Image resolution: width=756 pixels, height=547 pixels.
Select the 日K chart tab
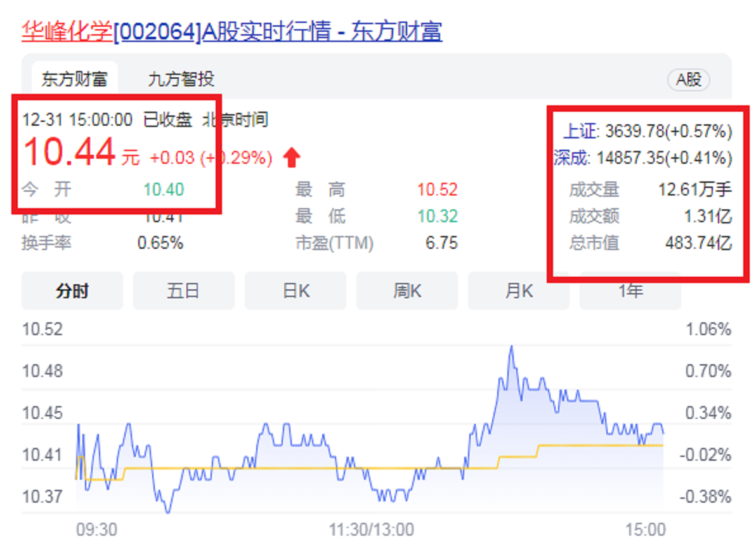296,291
